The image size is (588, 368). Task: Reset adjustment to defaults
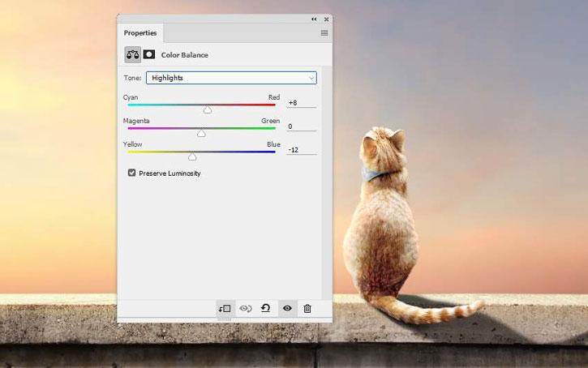[x=266, y=308]
